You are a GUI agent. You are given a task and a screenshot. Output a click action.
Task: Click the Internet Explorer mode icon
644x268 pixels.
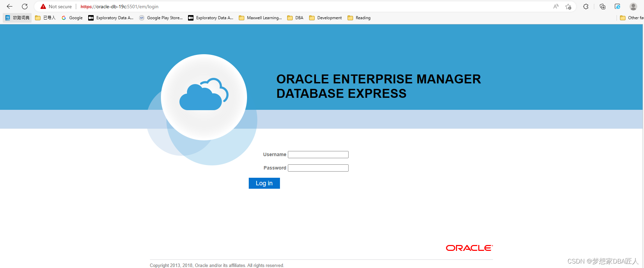pos(618,7)
